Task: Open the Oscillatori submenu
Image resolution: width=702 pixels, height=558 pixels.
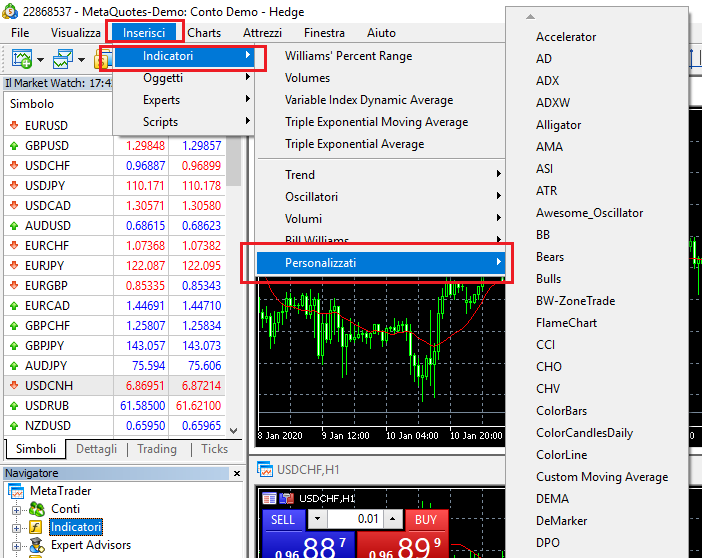Action: (381, 197)
